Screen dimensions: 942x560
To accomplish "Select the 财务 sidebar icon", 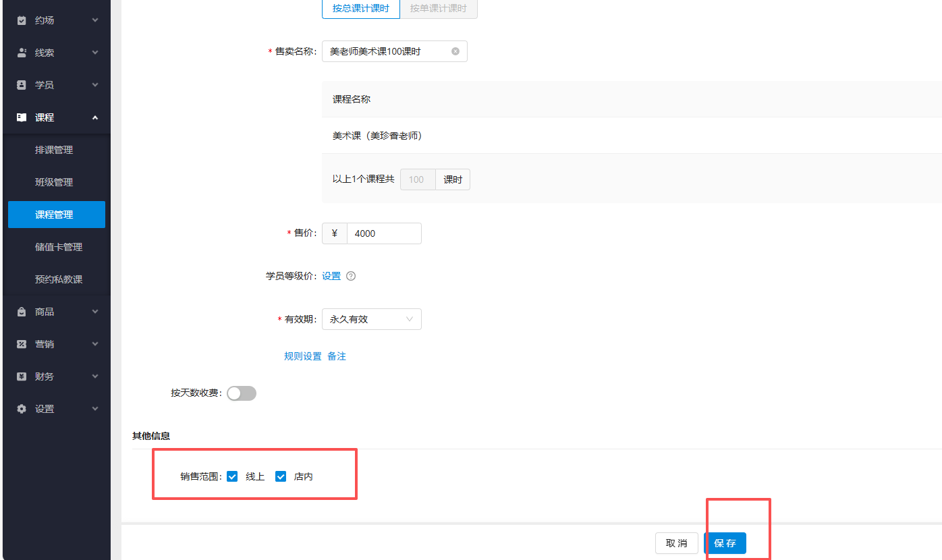I will [x=21, y=376].
